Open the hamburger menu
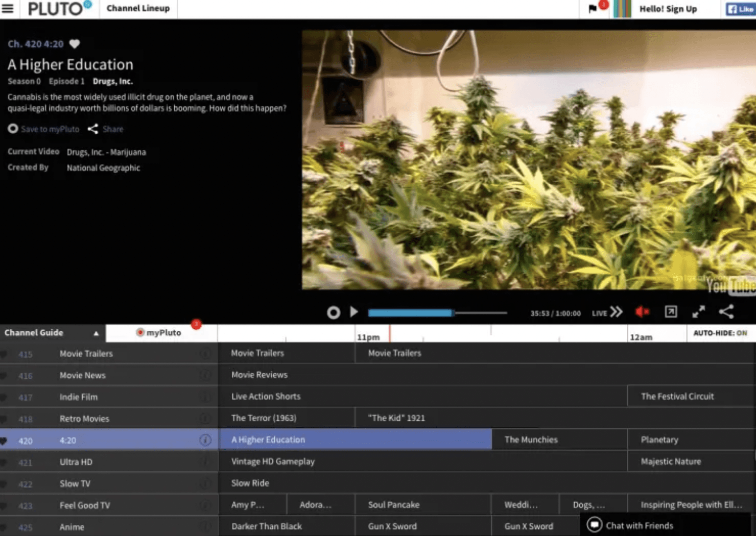This screenshot has width=756, height=536. [8, 8]
